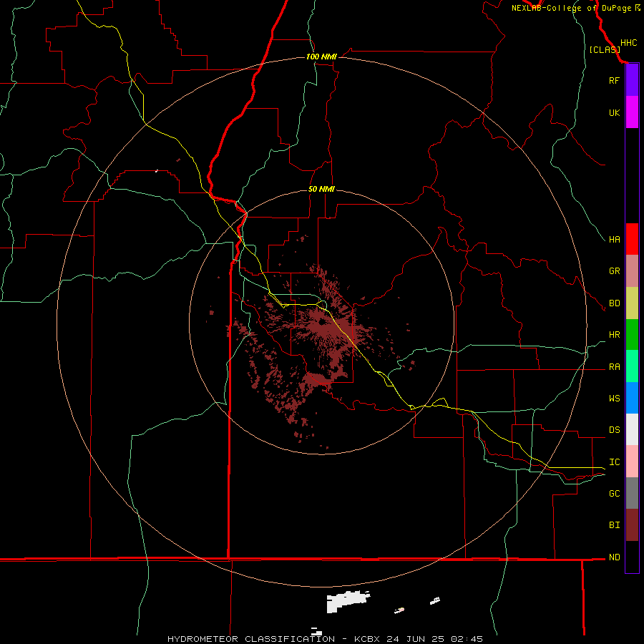Select the pink GR legend color

(x=632, y=271)
